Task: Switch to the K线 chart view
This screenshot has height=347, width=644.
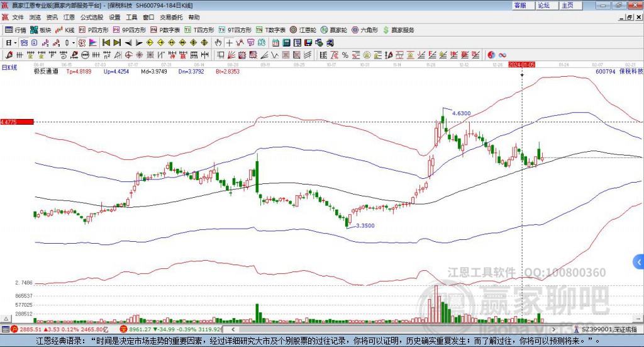Action: 65,30
